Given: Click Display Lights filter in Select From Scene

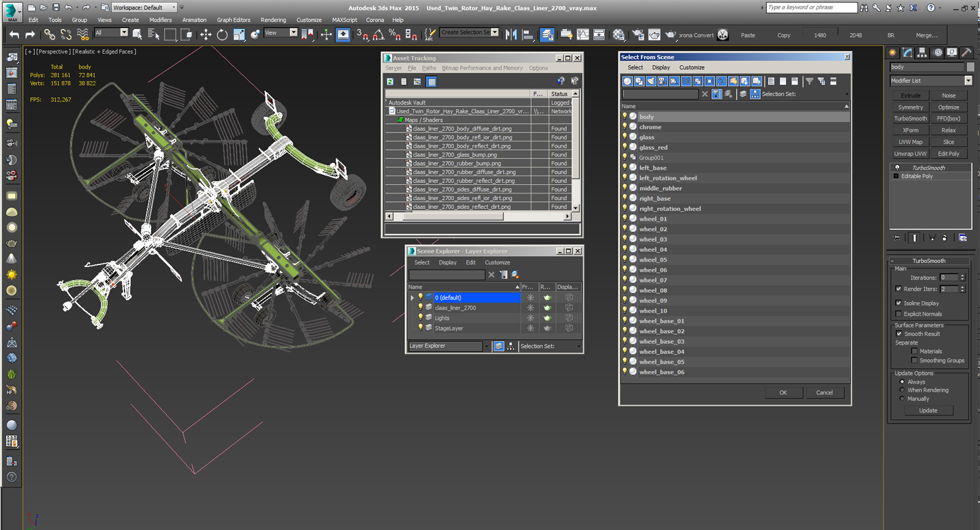Looking at the screenshot, I should [651, 81].
